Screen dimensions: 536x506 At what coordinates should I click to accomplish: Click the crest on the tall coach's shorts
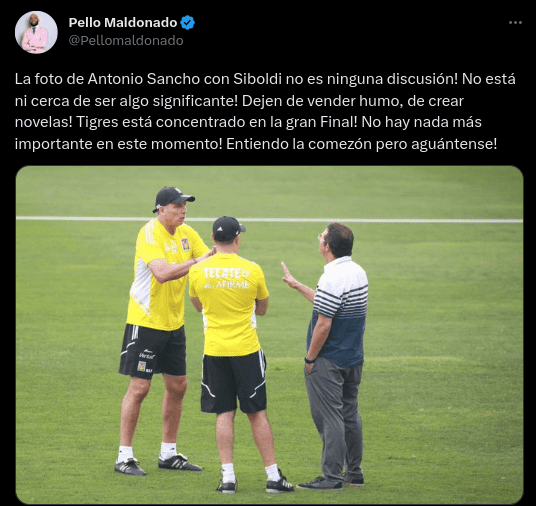point(141,366)
